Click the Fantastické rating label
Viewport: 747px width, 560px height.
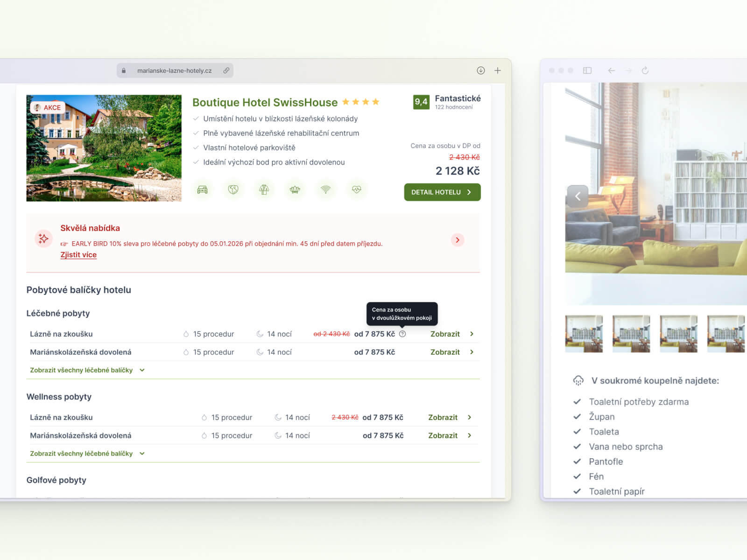point(458,98)
